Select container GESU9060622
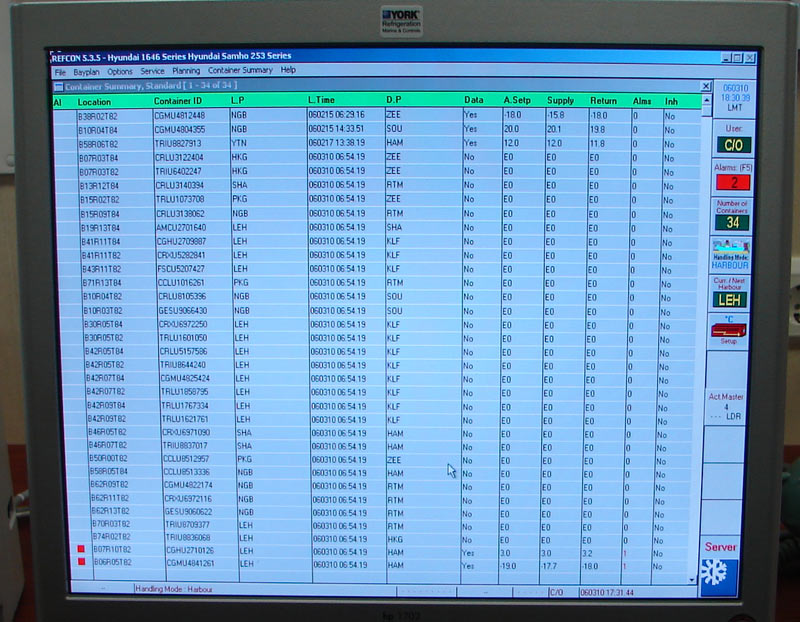 188,512
